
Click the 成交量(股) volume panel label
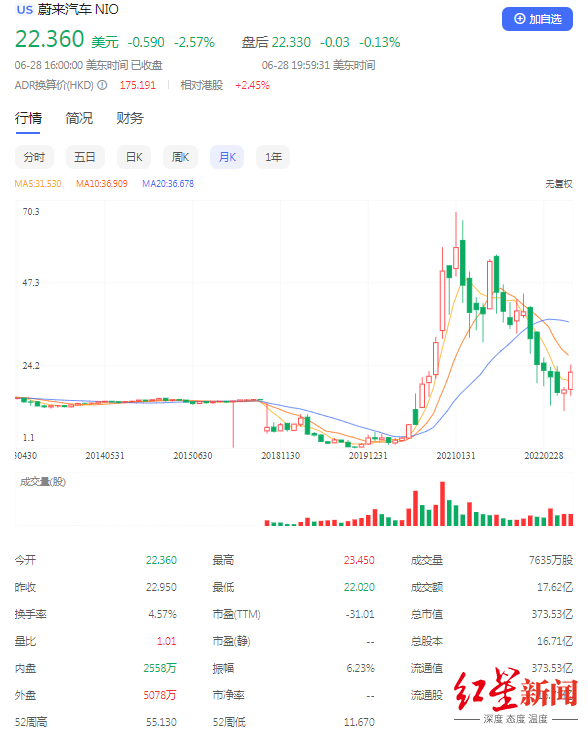click(43, 482)
